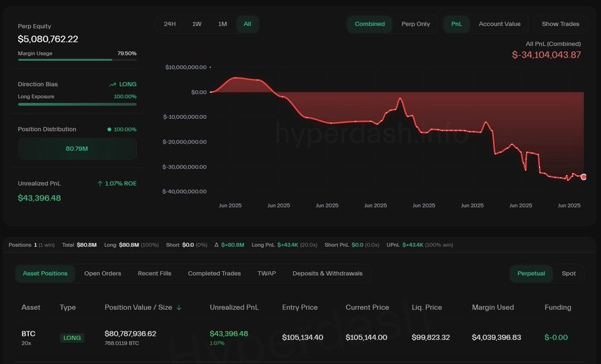Click the Current Price column header
601x364 pixels.
pyautogui.click(x=367, y=308)
